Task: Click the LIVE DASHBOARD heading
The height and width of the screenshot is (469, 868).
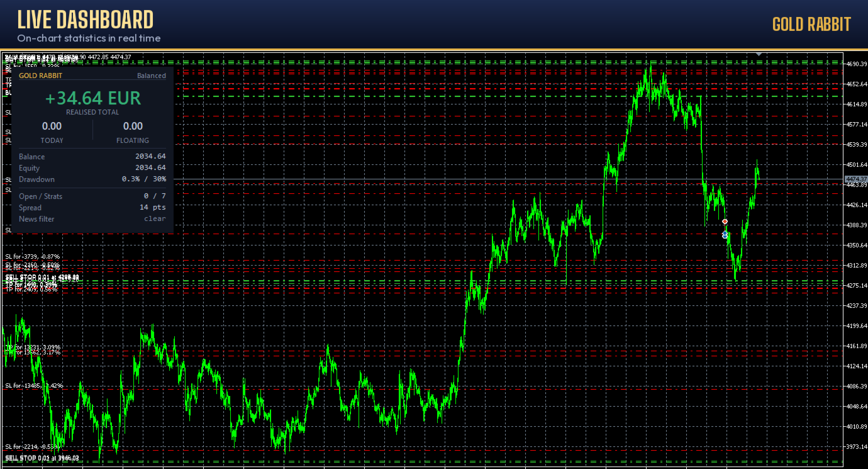Action: [85, 20]
